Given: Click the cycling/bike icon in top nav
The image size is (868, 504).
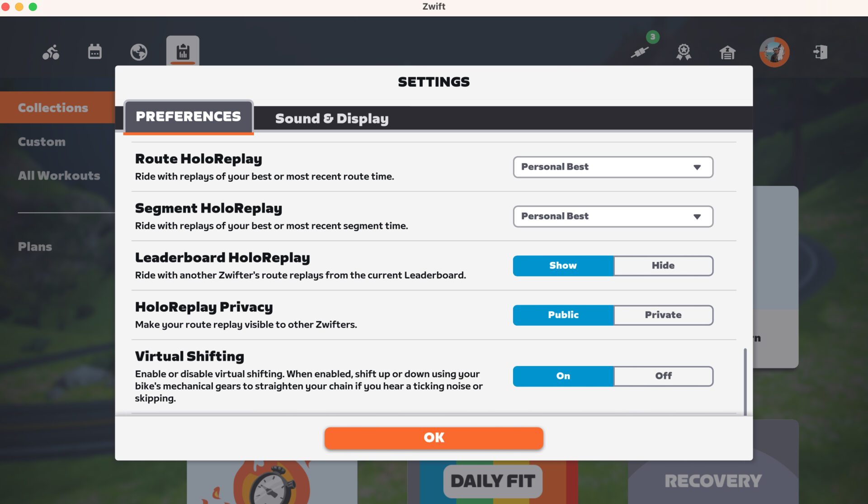Looking at the screenshot, I should pyautogui.click(x=50, y=51).
